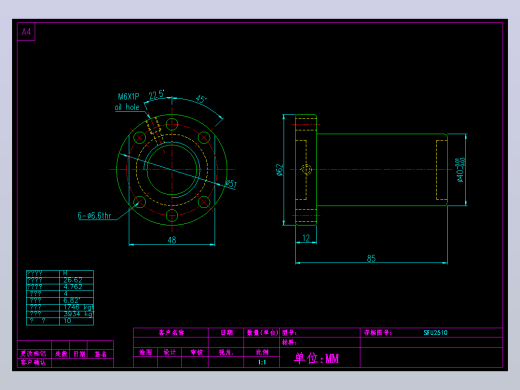Screen dimensions: 520x390
Task: Click the 比例 scale header cell
Action: 262,352
